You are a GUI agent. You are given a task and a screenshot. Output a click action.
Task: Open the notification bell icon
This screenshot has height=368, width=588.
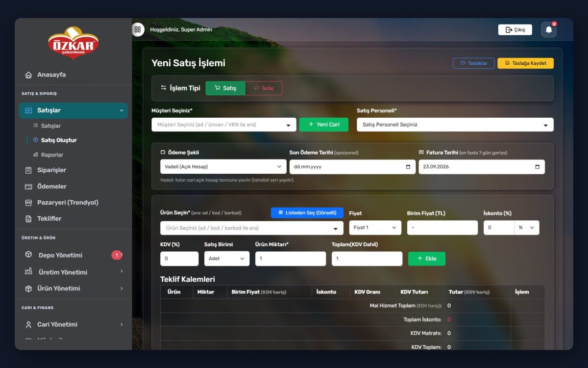[x=549, y=30]
